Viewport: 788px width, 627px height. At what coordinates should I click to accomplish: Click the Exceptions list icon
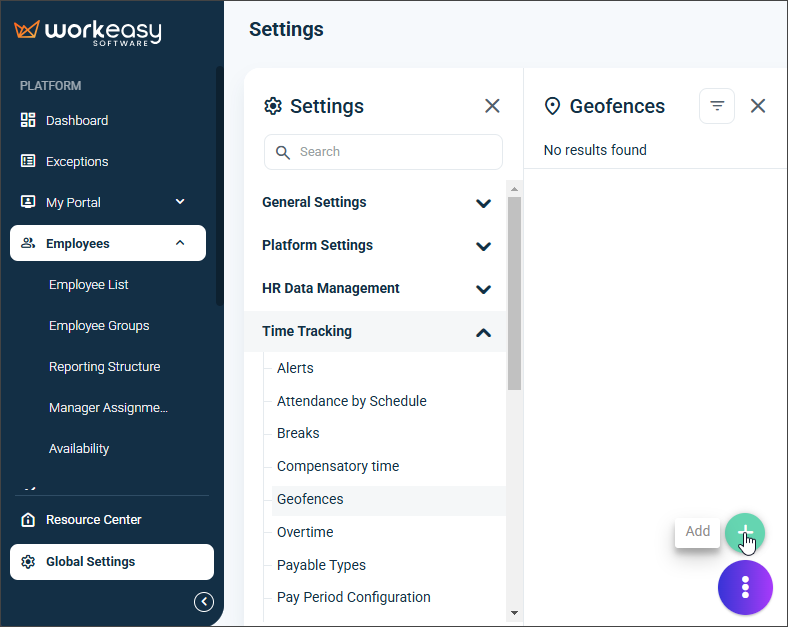tap(28, 161)
